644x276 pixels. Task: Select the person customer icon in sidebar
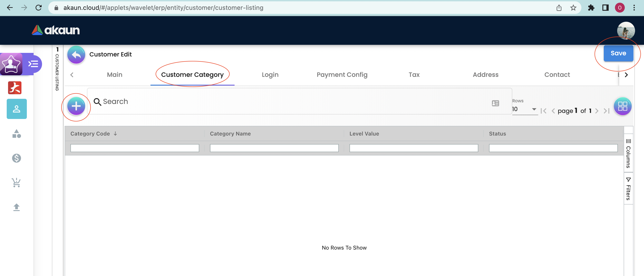click(17, 109)
